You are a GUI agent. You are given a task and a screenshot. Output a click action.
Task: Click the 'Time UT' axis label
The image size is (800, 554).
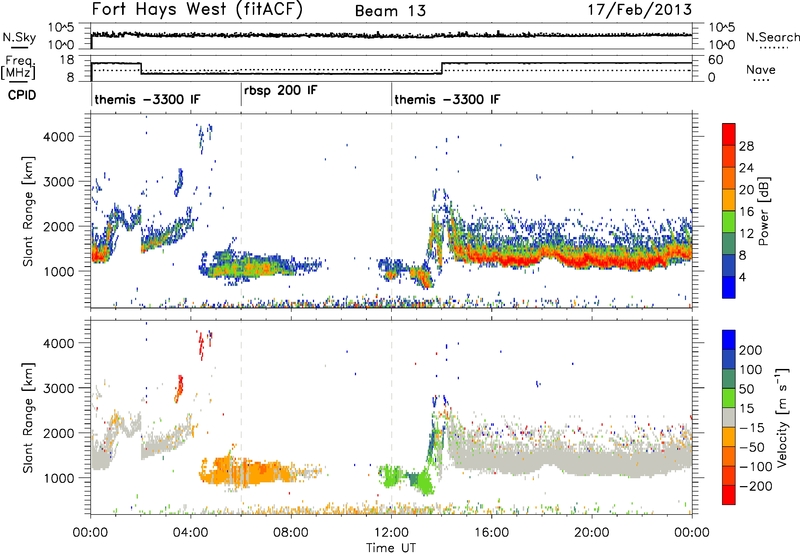[391, 547]
